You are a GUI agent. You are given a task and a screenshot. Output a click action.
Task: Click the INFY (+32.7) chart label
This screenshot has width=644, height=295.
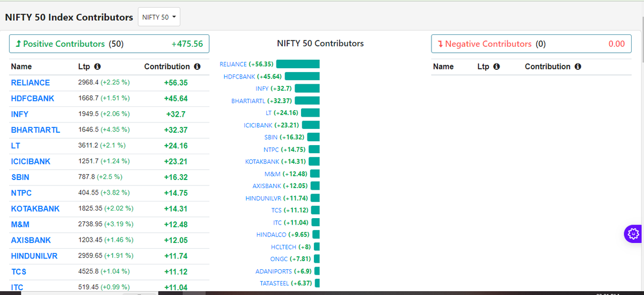[274, 88]
